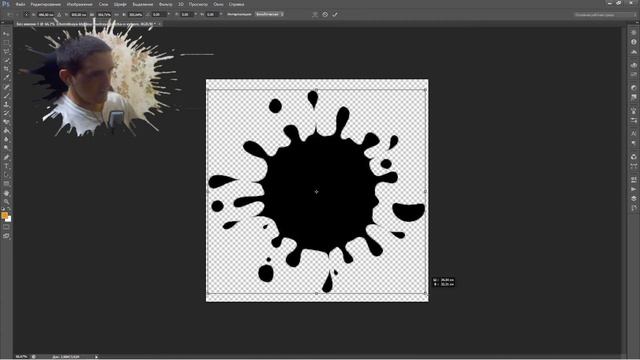Change the screen mode

(x=6, y=236)
